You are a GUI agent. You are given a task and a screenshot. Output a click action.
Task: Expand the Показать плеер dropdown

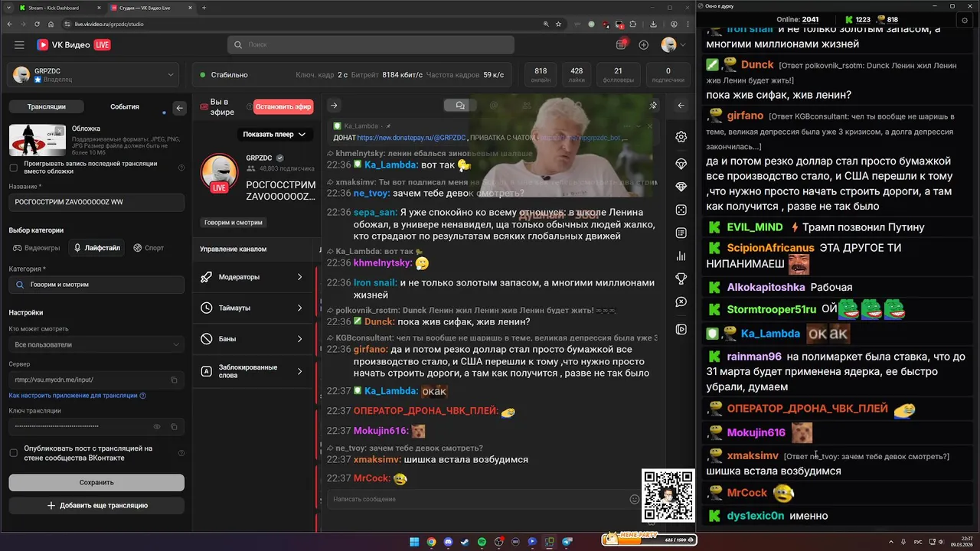274,134
